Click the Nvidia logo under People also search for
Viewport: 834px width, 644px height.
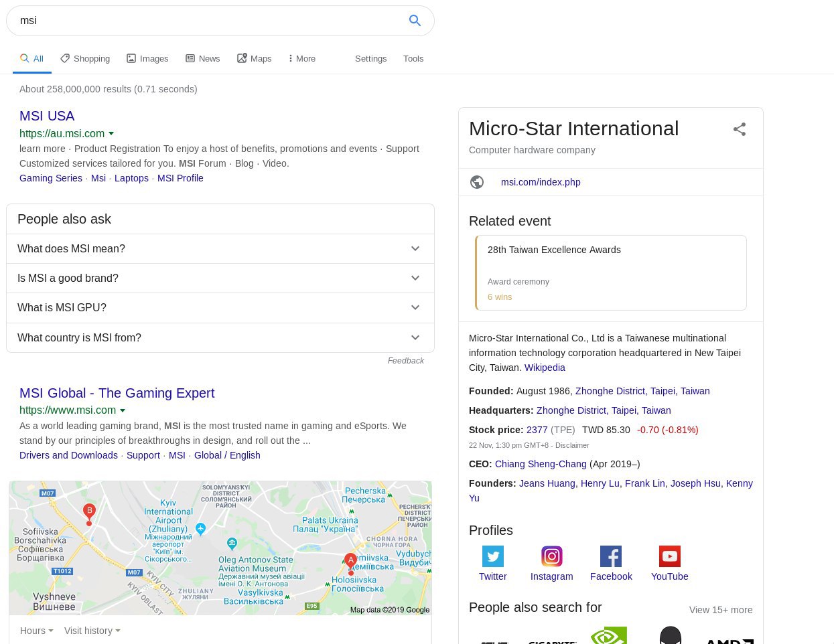609,635
